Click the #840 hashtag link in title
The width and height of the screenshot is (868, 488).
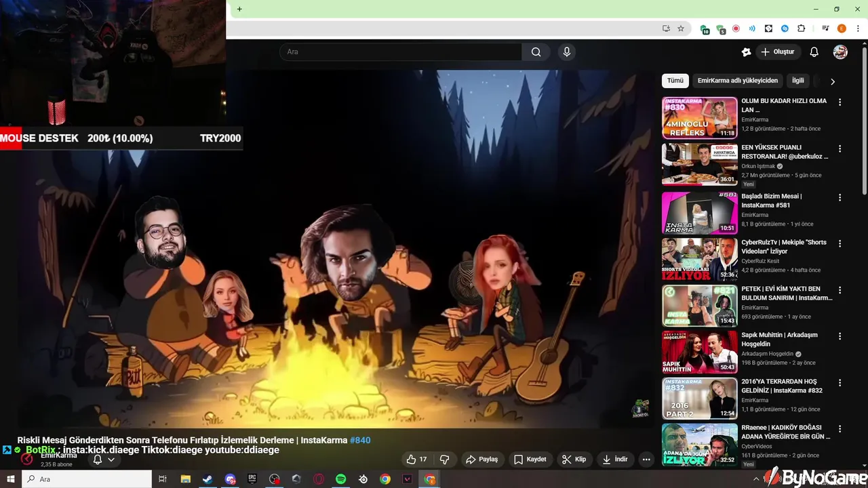[360, 440]
